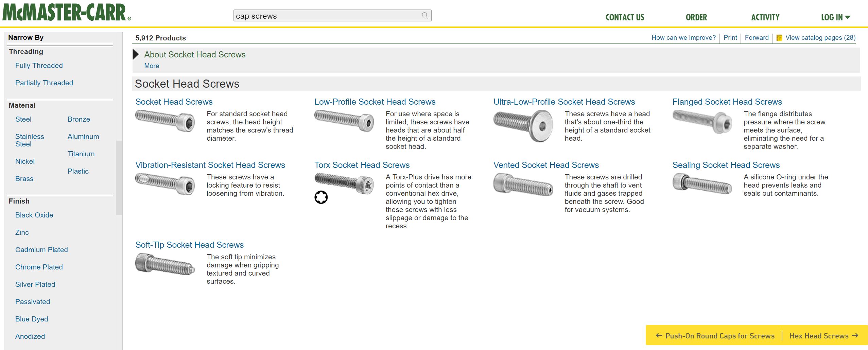Open the About Socket Head Screws heading
The image size is (868, 350).
click(195, 55)
